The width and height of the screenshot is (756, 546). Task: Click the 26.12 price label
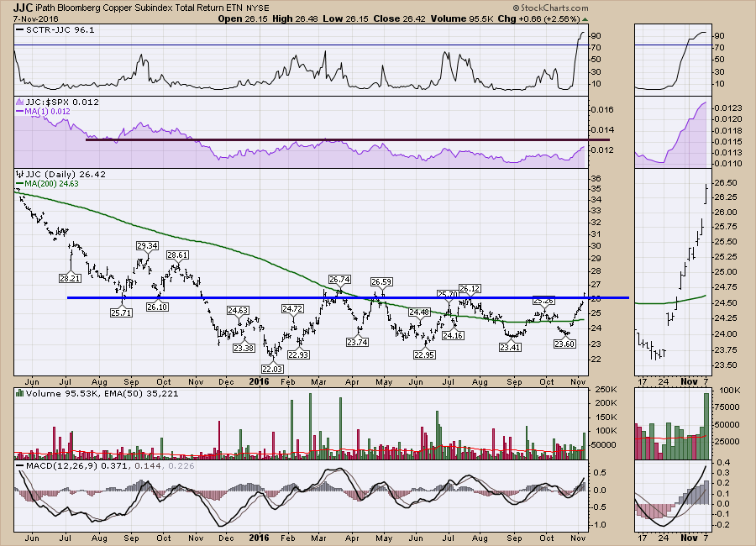469,288
